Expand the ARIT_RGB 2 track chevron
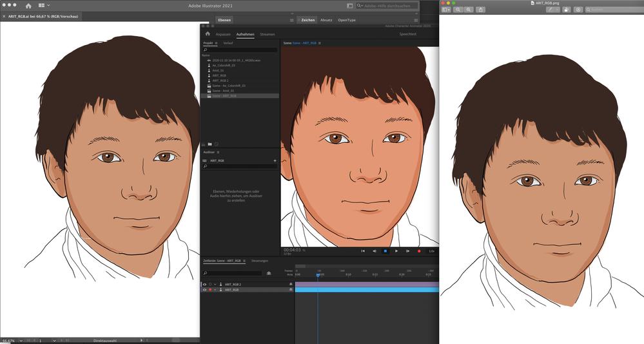Screen dimensions: 644x344 point(215,284)
